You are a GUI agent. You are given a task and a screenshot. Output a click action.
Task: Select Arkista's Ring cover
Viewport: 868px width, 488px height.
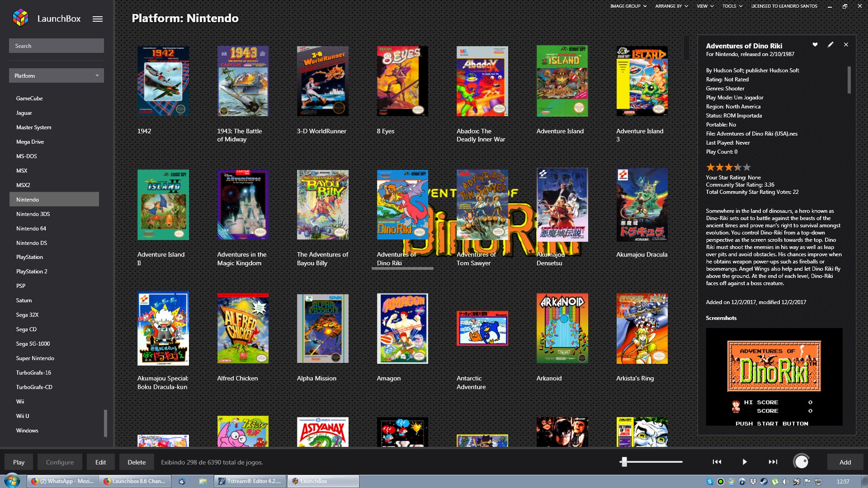642,328
